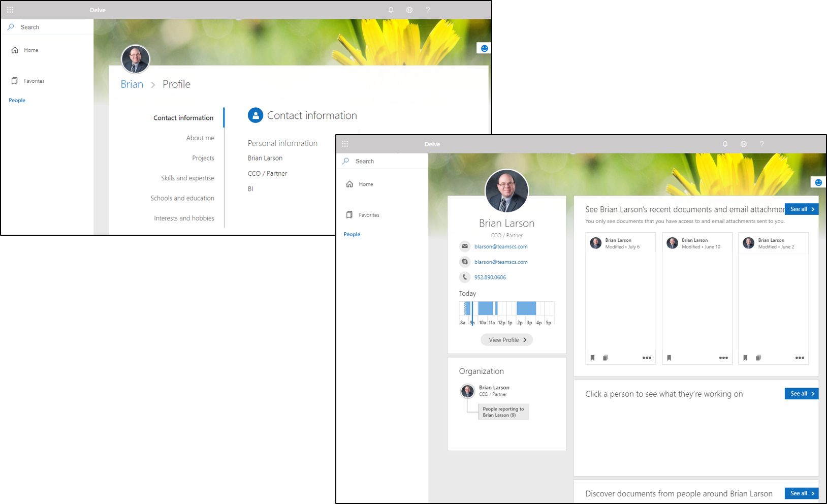Click email address next to envelope icon
Viewport: 827px width, 504px height.
pyautogui.click(x=501, y=246)
